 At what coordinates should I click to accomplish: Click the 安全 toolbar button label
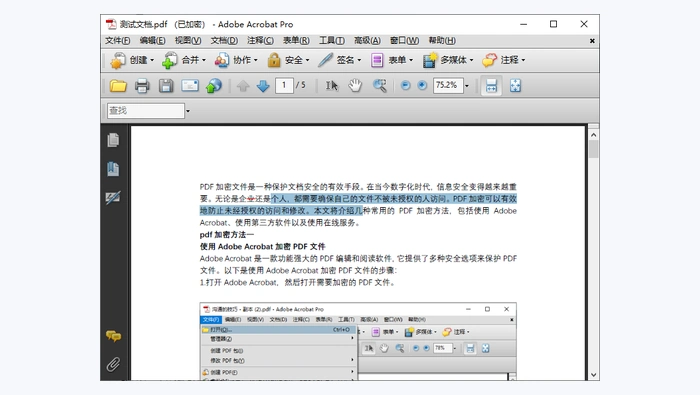click(x=294, y=60)
